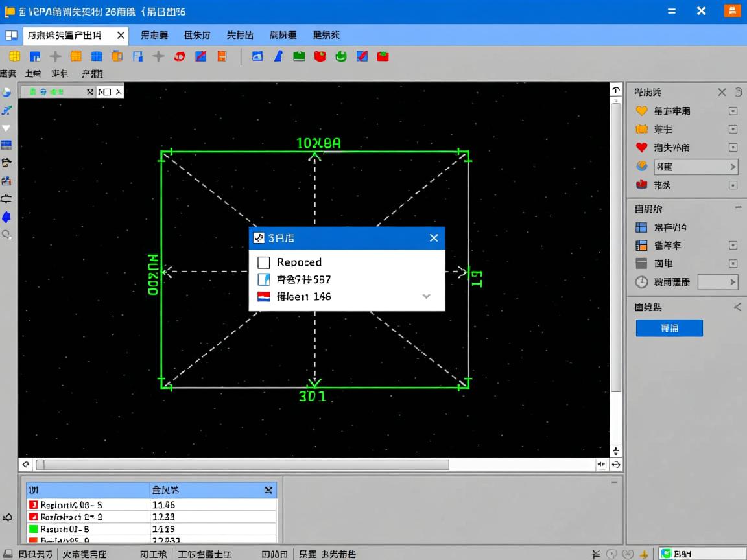The image size is (747, 560).
Task: Click the blue button in right panel
Action: tap(669, 328)
